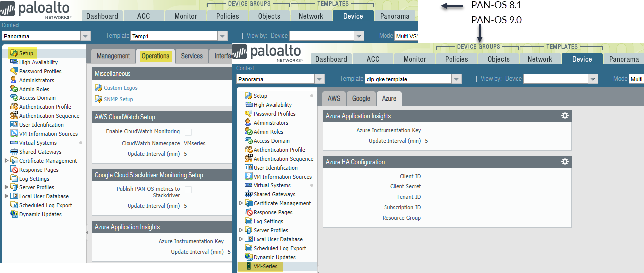The width and height of the screenshot is (644, 273).
Task: Click Password Profiles icon in PAN-OS 8.1 sidebar
Action: coord(14,71)
